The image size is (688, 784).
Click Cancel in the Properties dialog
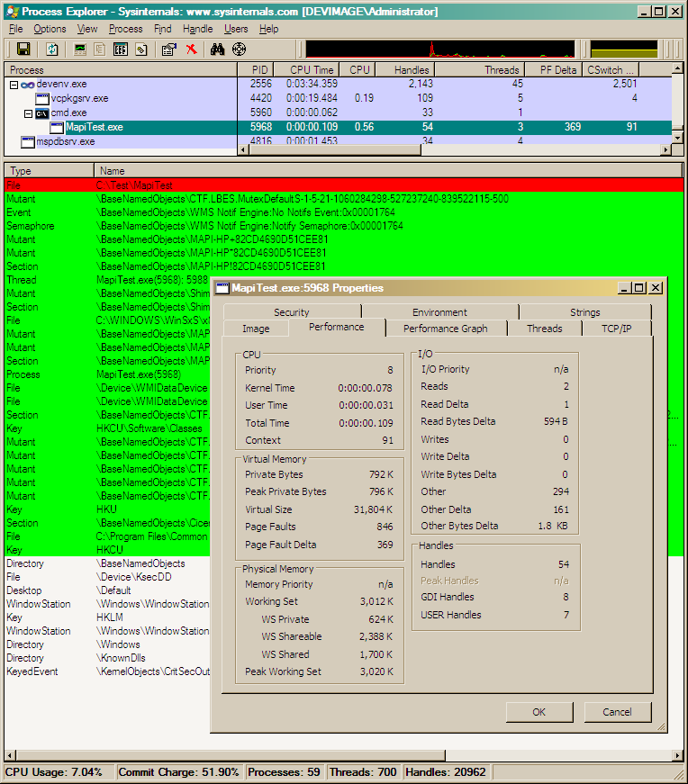tap(617, 712)
